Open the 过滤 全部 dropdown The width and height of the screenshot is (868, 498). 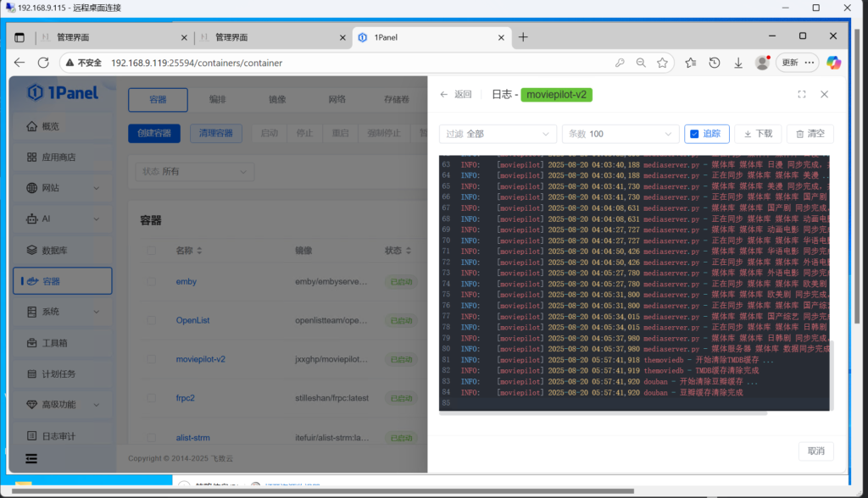click(x=498, y=134)
